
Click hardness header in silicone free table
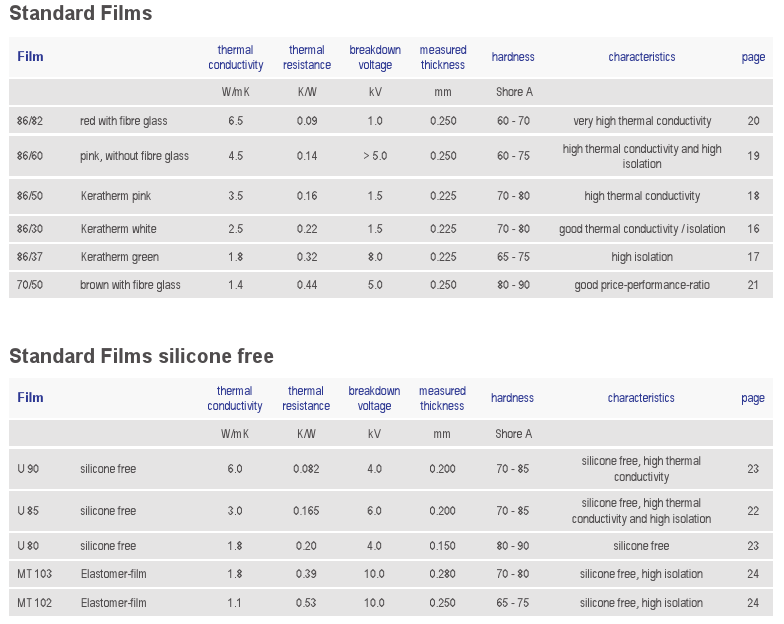point(512,398)
